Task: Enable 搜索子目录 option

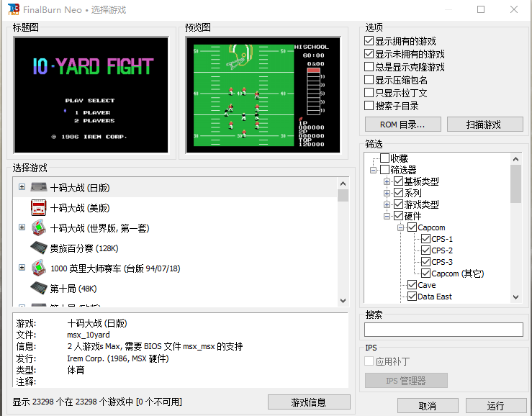Action: pyautogui.click(x=369, y=106)
